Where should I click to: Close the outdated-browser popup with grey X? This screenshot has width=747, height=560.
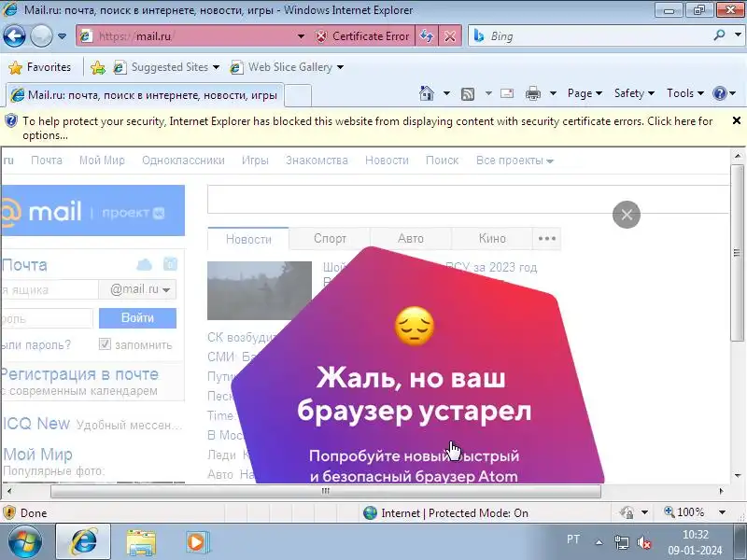pos(626,215)
